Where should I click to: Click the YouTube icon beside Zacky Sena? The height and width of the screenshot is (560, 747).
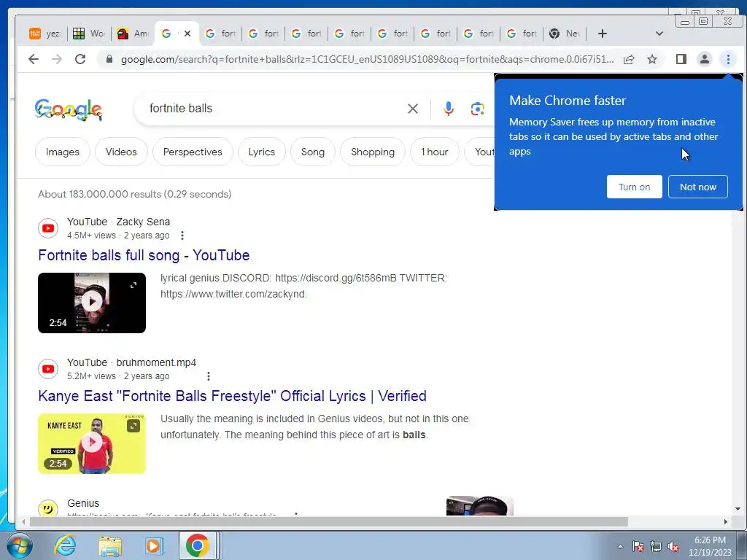(x=48, y=228)
